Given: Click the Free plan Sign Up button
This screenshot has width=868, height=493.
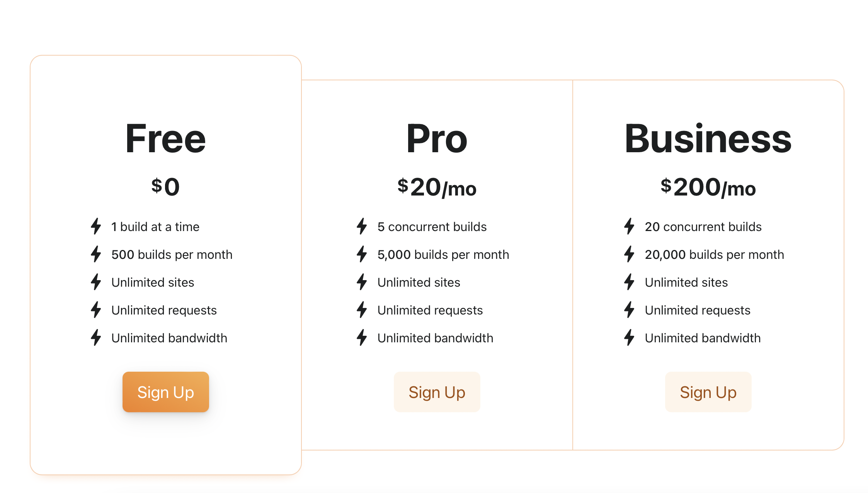Looking at the screenshot, I should coord(165,392).
